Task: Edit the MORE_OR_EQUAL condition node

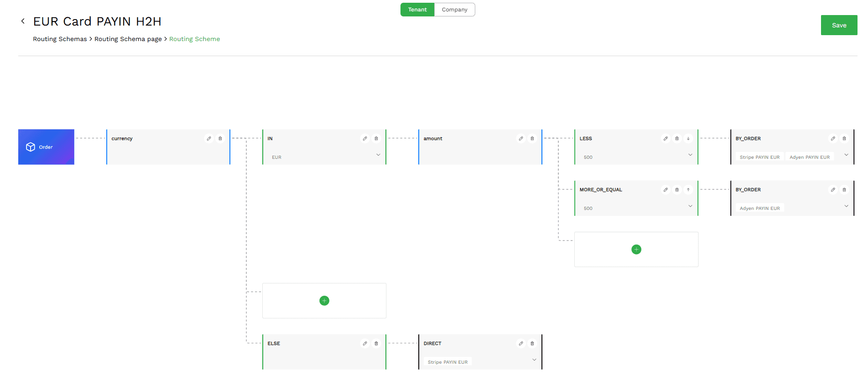Action: point(666,189)
